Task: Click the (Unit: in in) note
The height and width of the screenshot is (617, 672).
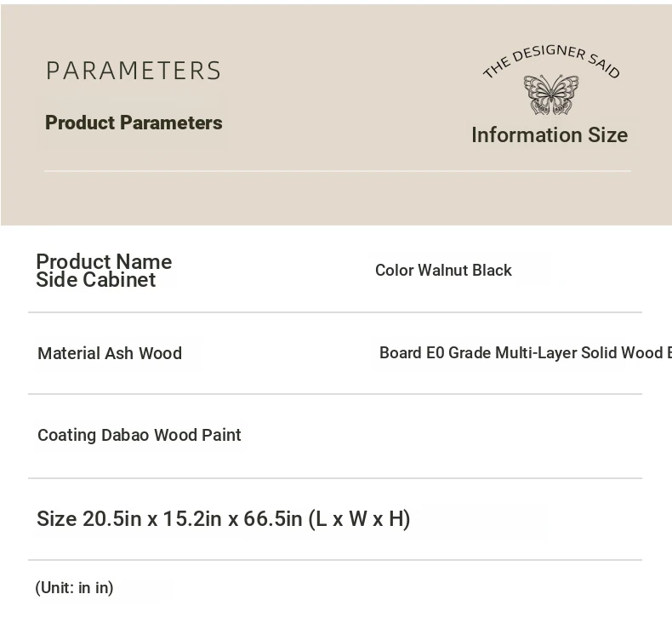Action: click(x=75, y=588)
